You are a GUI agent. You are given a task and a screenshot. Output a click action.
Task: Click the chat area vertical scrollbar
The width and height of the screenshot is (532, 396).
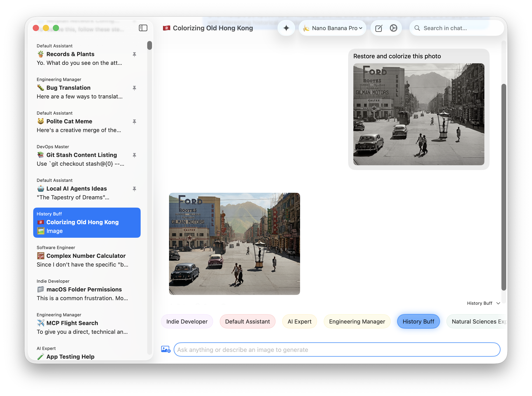503,187
